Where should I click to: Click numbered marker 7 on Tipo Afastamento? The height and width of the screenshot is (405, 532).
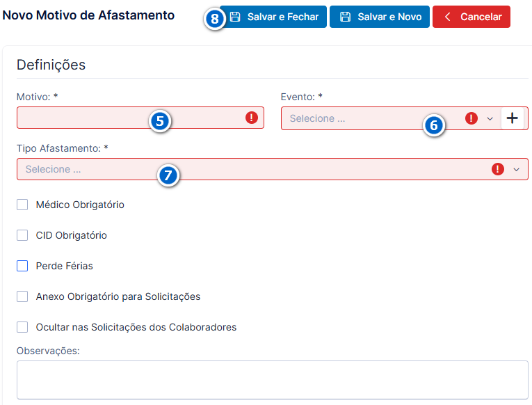168,175
